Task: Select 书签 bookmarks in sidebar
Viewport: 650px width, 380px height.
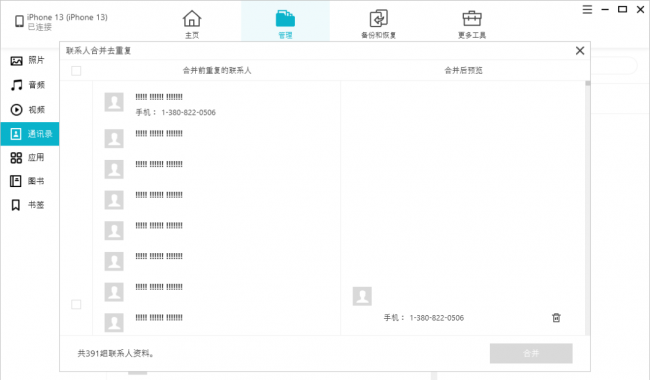Action: [x=29, y=205]
